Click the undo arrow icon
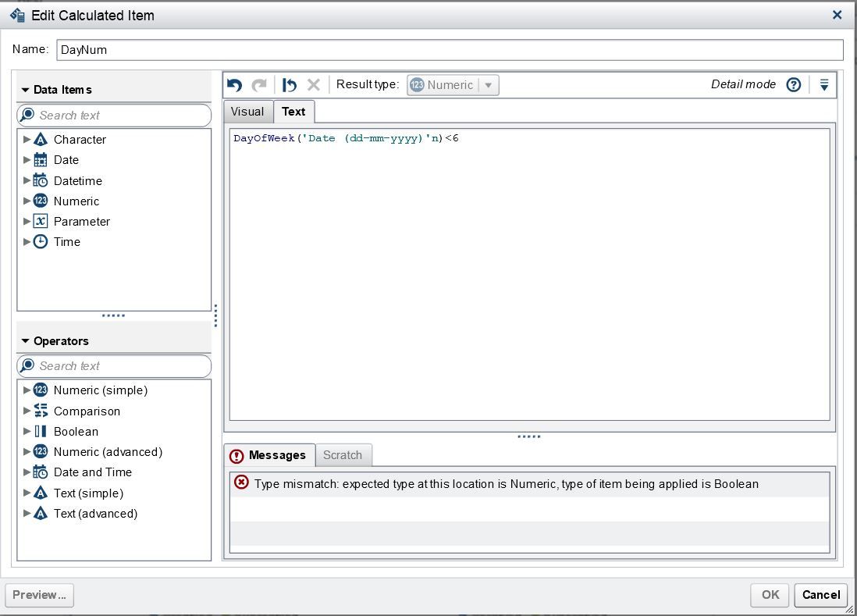 tap(235, 85)
